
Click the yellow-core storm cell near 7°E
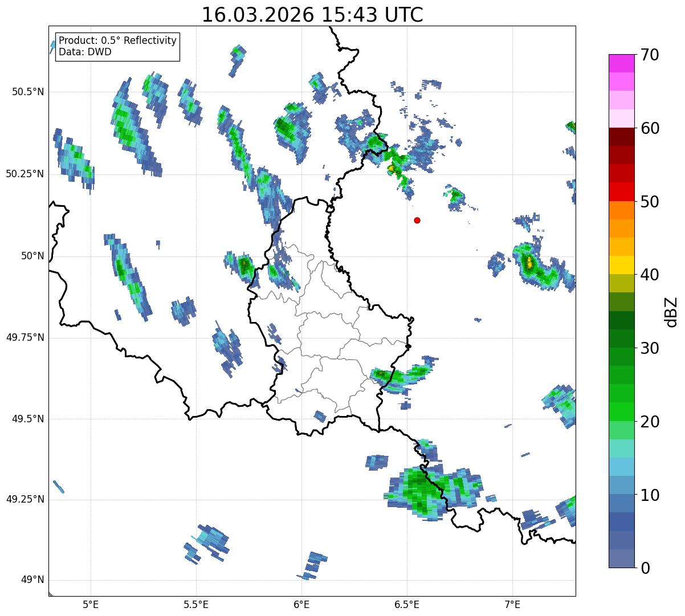[x=529, y=263]
